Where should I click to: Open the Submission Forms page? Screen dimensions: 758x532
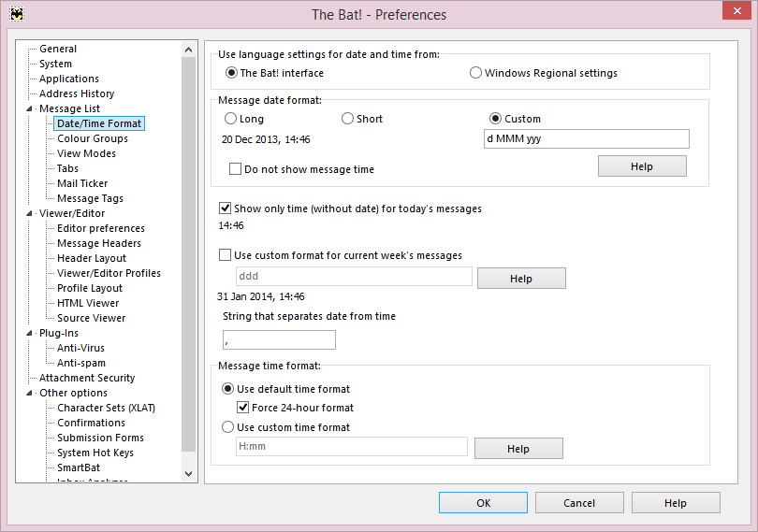(100, 439)
